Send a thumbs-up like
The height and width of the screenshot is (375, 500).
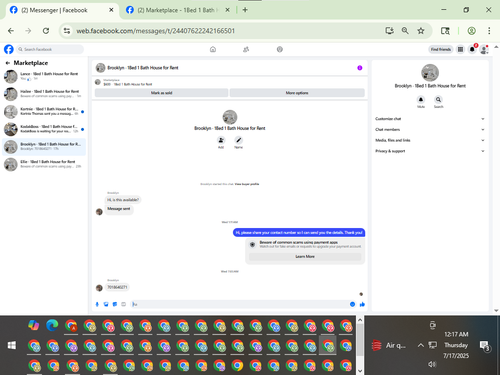point(362,304)
